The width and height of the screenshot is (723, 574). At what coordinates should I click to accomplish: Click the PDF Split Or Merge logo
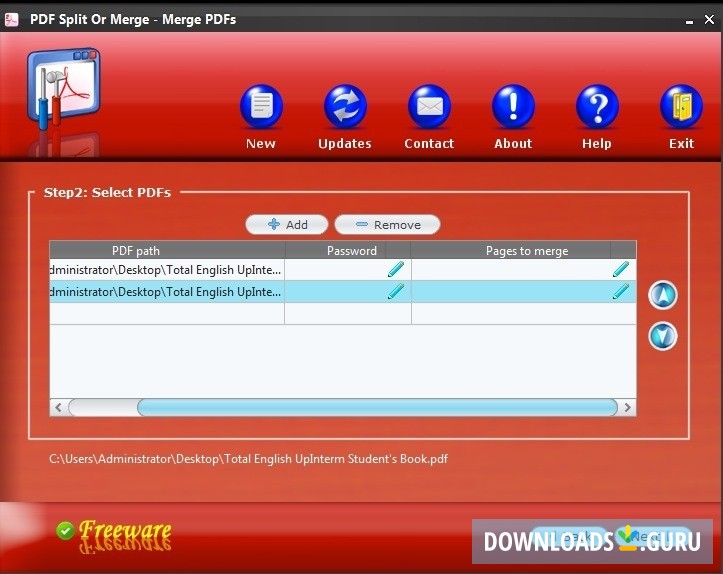point(63,88)
